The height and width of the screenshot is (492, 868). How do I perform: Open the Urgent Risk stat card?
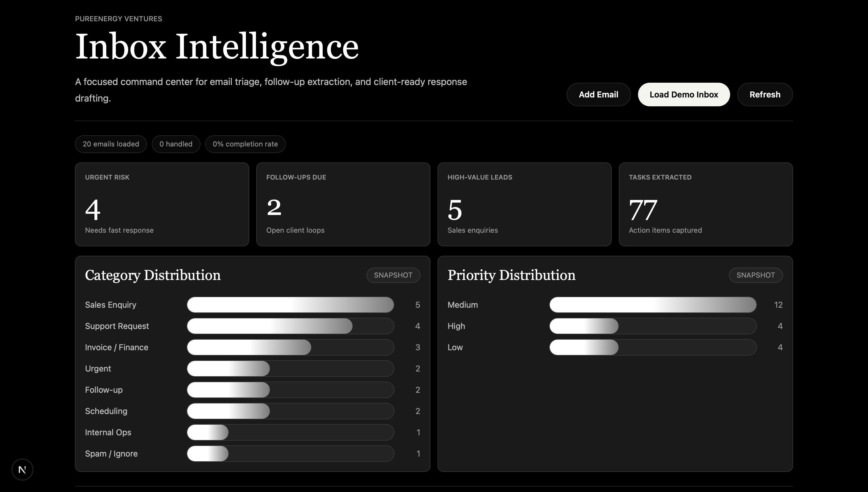pyautogui.click(x=162, y=204)
